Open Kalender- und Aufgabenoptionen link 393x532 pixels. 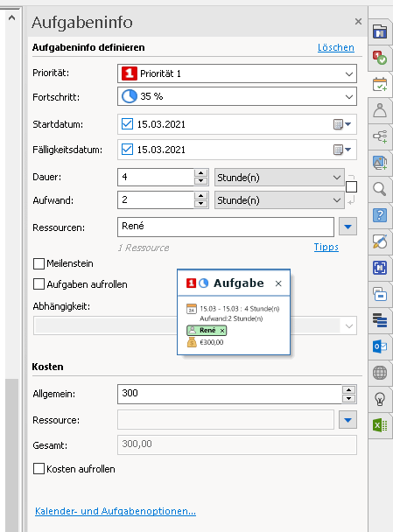(x=116, y=511)
